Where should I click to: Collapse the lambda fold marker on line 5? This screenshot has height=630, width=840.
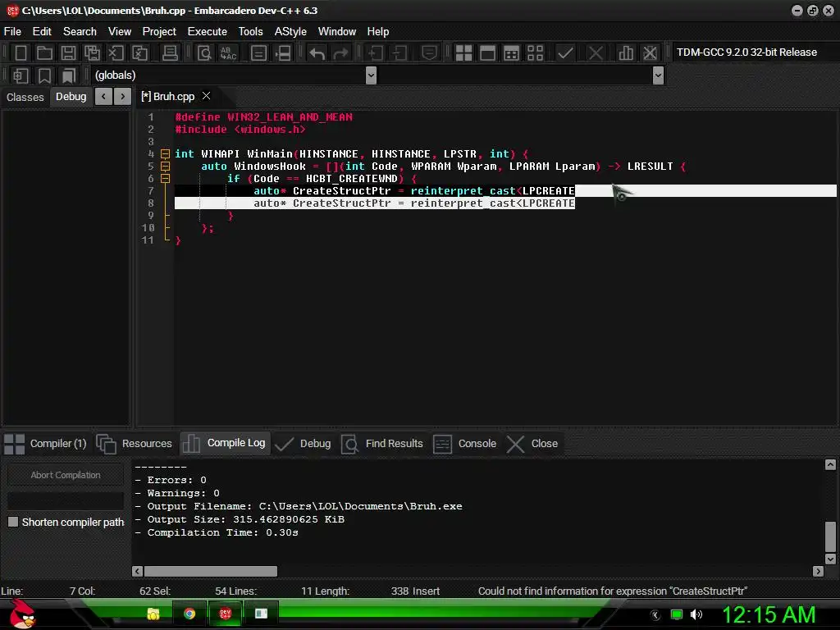coord(166,167)
